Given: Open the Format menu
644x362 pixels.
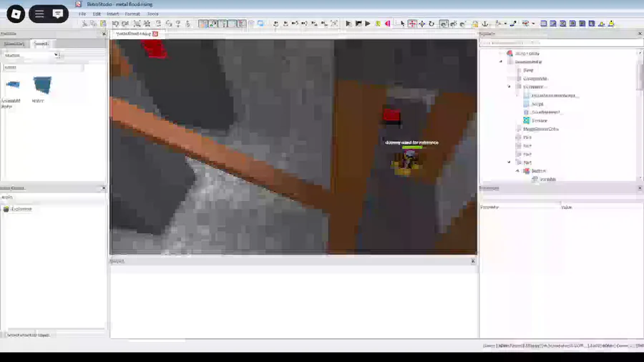Looking at the screenshot, I should click(132, 14).
